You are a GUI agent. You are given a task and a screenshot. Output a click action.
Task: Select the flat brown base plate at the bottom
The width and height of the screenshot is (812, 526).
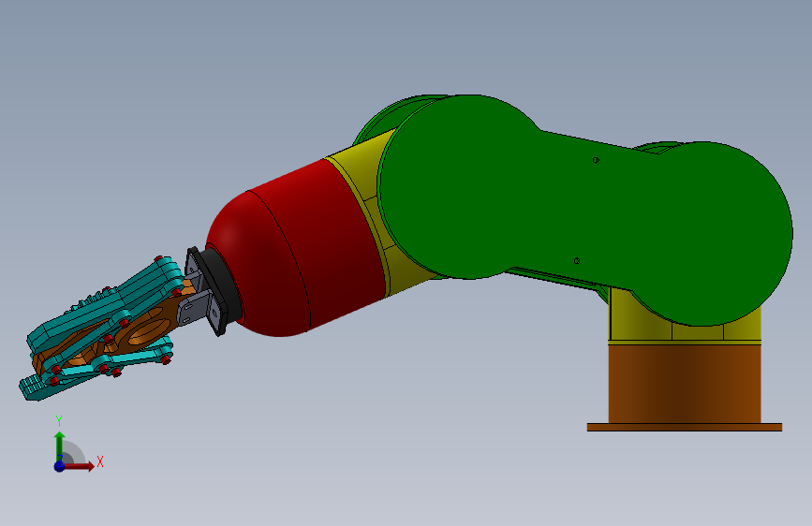[x=685, y=427]
